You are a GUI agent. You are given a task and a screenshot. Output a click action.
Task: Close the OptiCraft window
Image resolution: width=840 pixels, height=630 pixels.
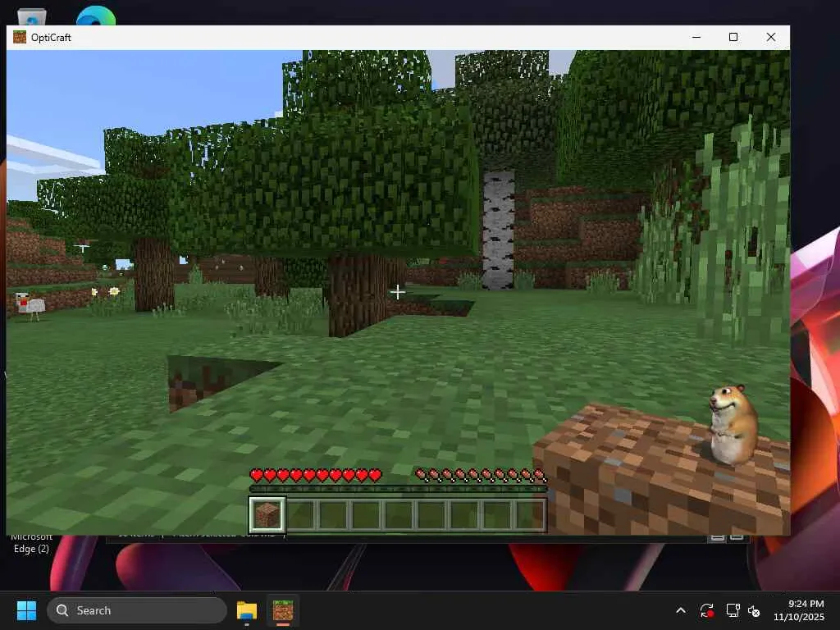click(771, 37)
